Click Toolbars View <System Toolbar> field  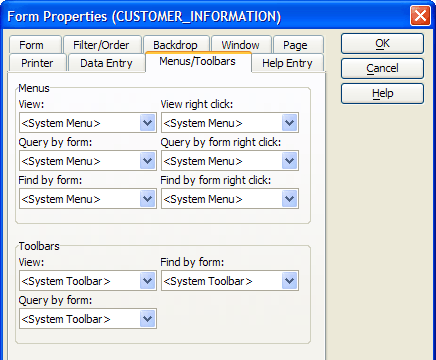pyautogui.click(x=88, y=281)
